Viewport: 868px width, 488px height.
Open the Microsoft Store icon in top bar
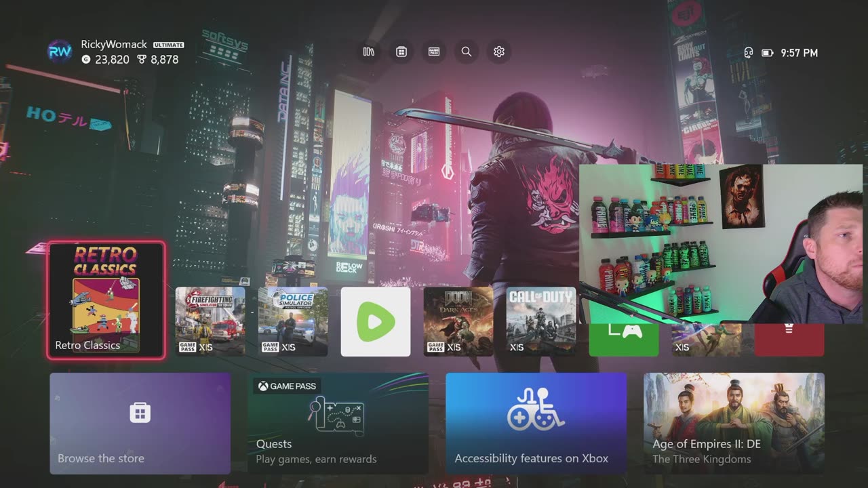coord(401,52)
